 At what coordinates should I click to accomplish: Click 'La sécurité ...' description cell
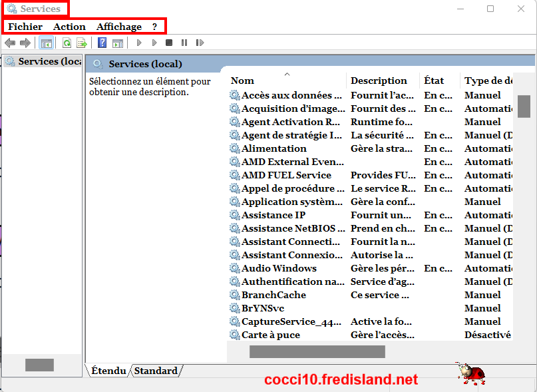click(x=382, y=135)
